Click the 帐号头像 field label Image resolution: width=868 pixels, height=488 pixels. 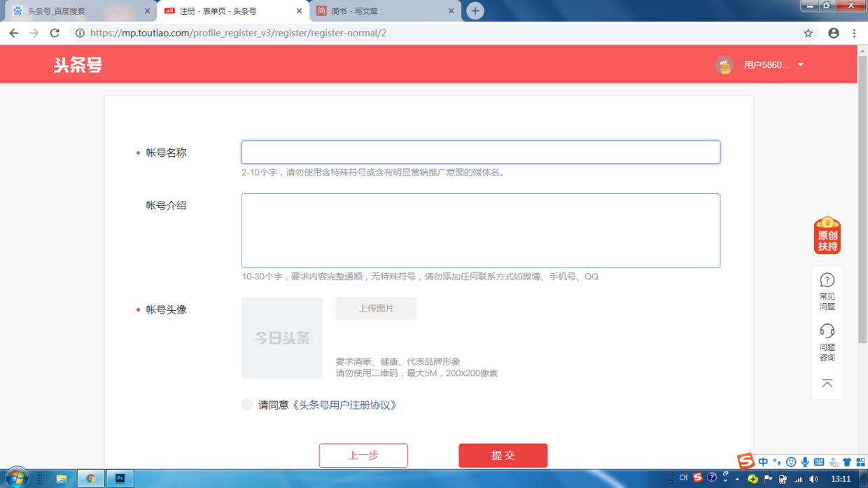pos(166,309)
